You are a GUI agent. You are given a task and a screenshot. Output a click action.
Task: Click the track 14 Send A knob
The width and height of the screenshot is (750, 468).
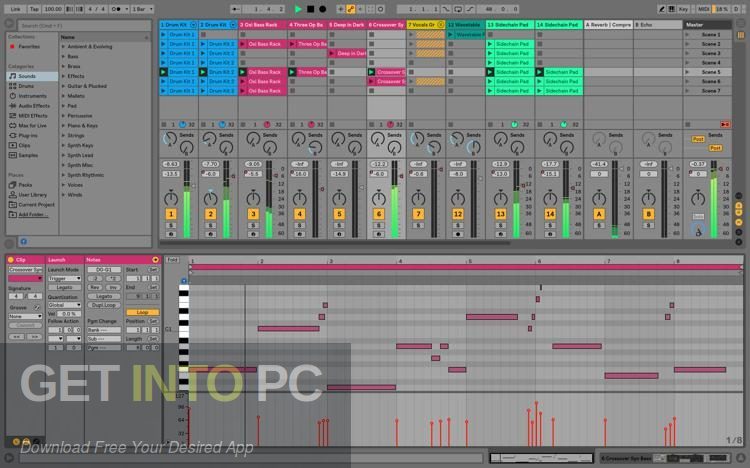550,139
